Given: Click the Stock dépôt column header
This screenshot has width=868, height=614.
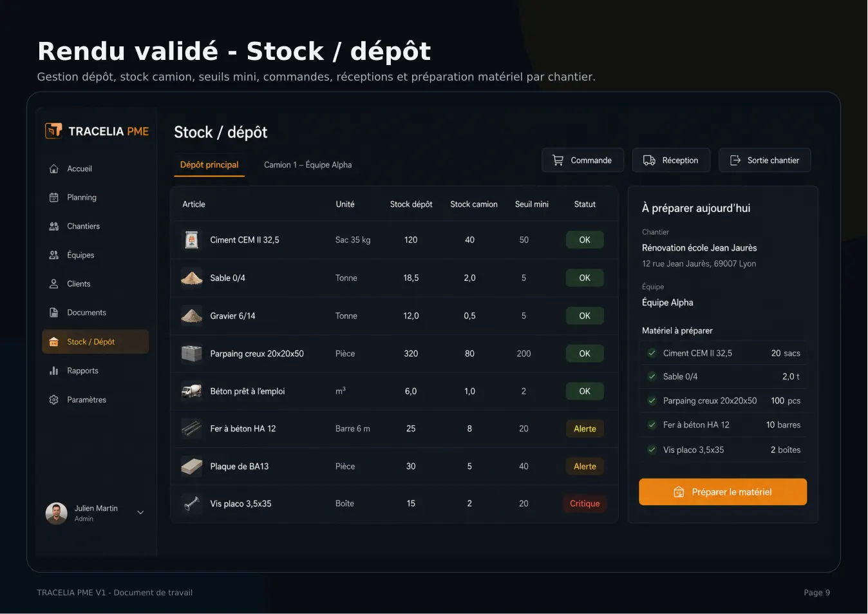Looking at the screenshot, I should point(411,204).
